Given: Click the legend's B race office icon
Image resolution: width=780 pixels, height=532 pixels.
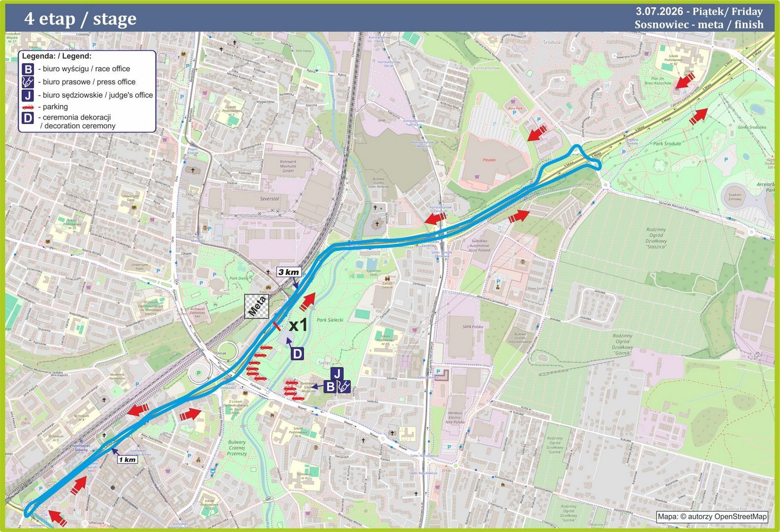Looking at the screenshot, I should click(x=28, y=69).
